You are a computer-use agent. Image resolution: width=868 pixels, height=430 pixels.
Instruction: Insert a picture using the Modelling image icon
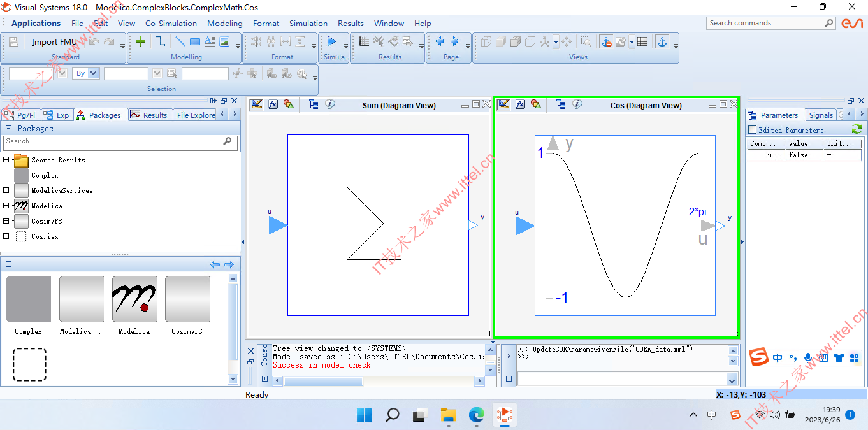point(224,41)
